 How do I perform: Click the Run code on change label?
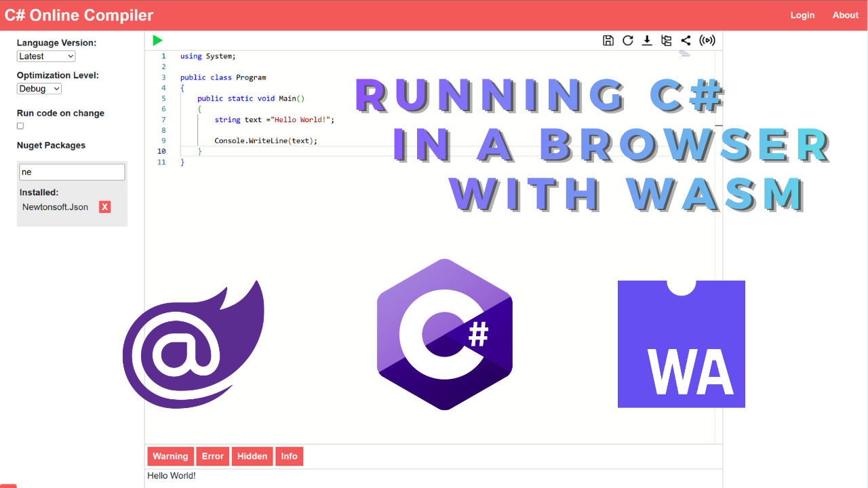pos(60,113)
